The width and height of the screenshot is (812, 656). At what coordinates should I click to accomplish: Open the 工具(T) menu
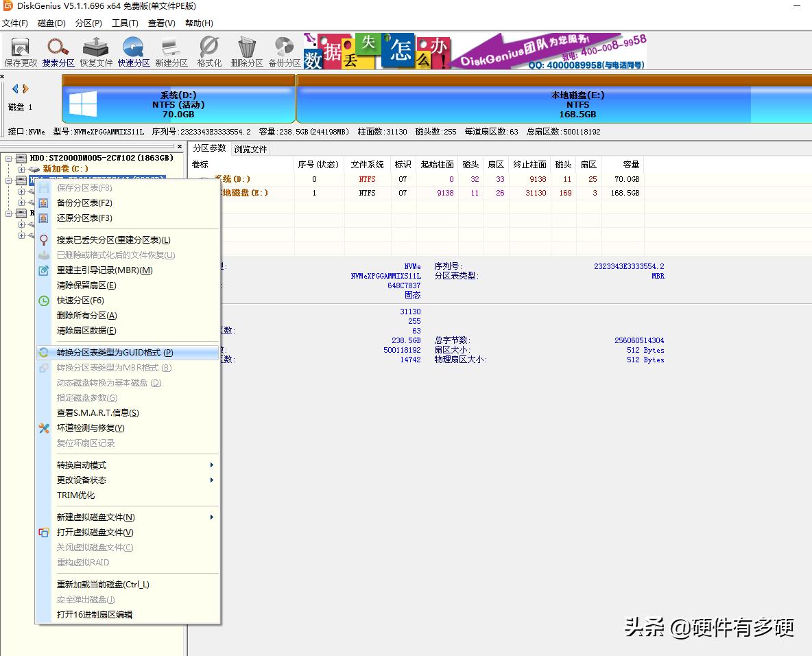point(125,23)
